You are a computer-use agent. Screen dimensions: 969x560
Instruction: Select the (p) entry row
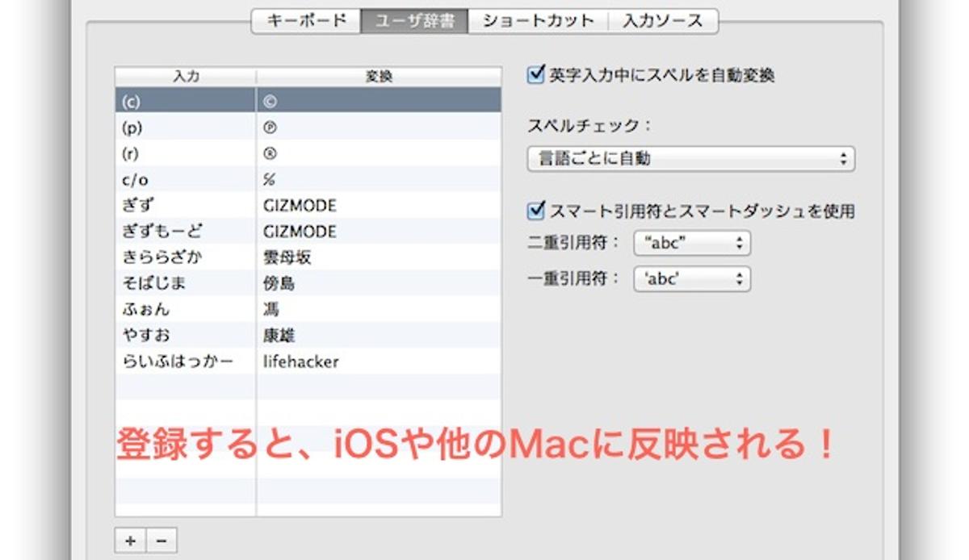click(308, 127)
